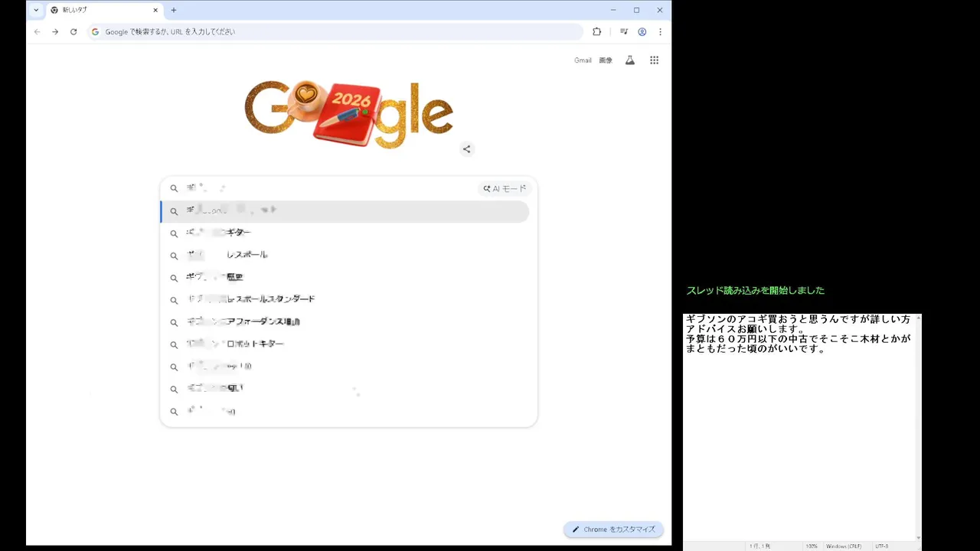Open a new tab with the plus button
Image resolution: width=980 pixels, height=551 pixels.
click(174, 10)
